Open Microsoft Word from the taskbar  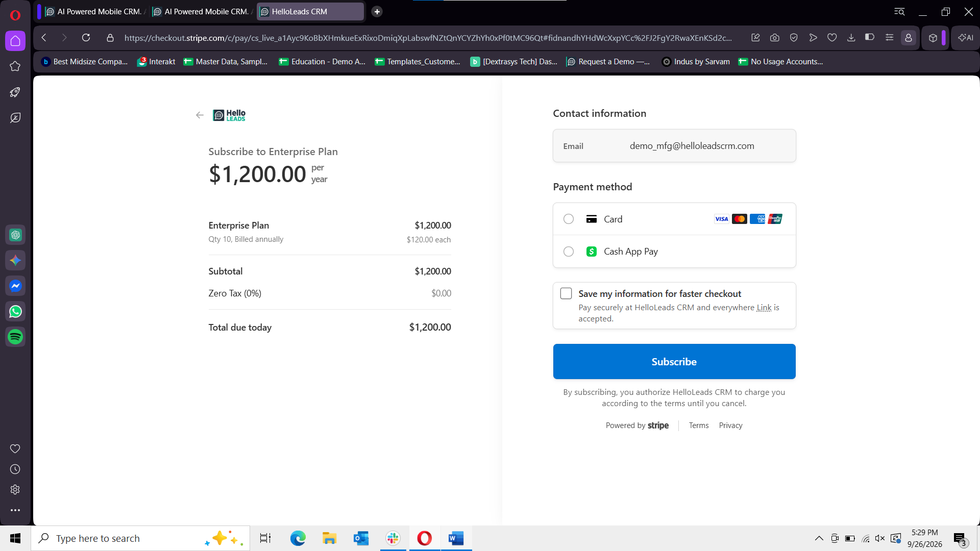point(456,538)
